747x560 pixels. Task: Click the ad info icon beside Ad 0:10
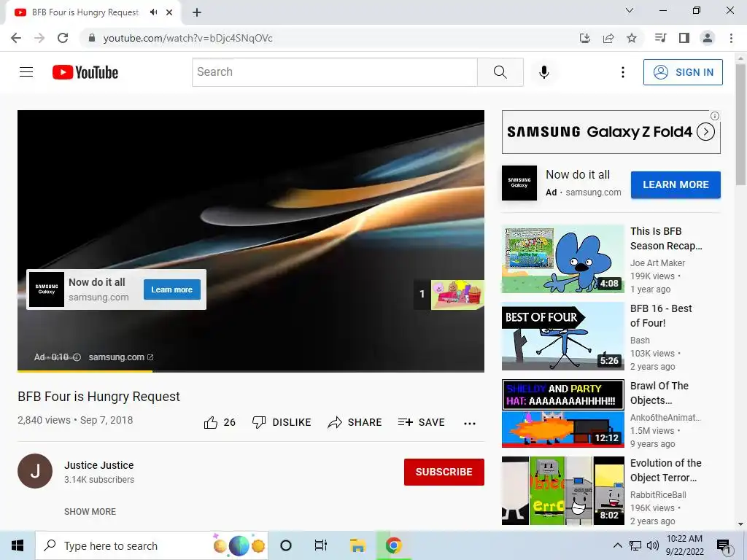point(77,357)
